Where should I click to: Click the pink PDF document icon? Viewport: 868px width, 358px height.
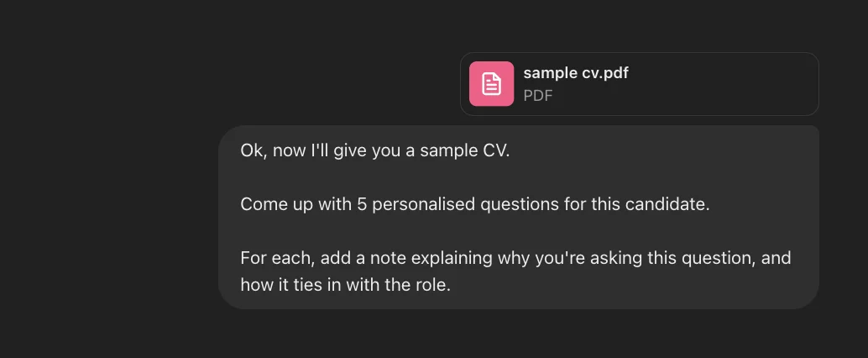(491, 84)
